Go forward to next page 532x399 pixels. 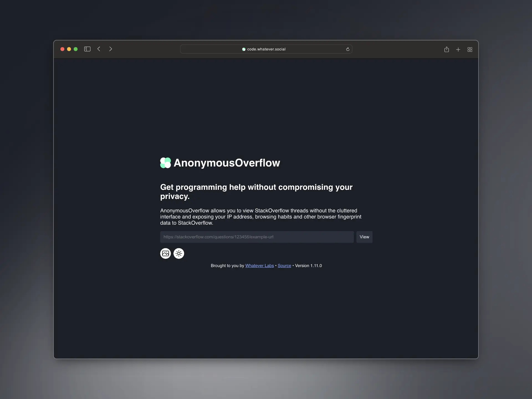coord(111,49)
